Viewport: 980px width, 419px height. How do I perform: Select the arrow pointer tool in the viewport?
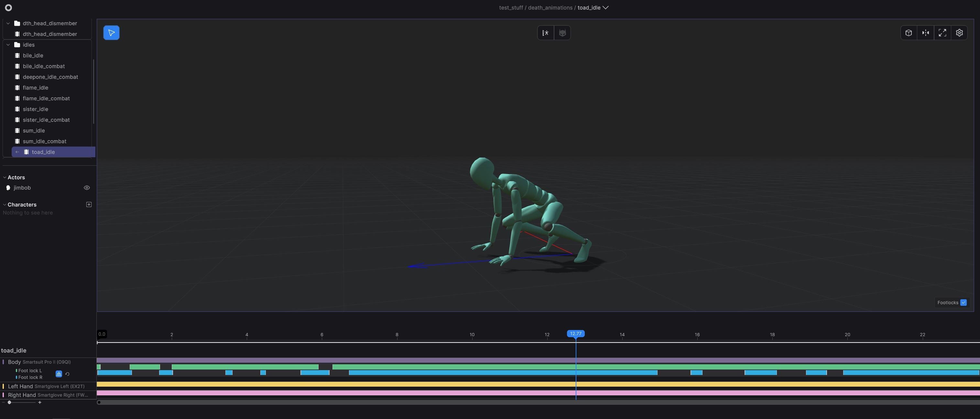click(x=112, y=33)
